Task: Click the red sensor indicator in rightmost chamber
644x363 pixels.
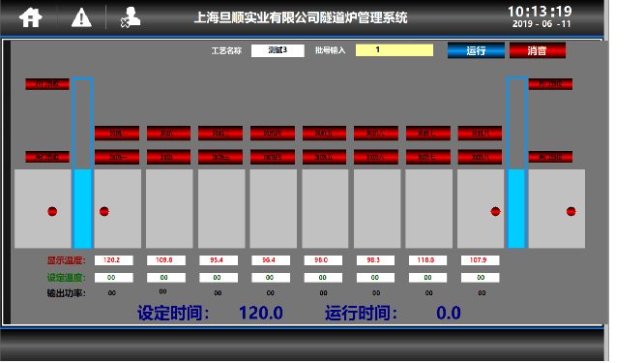Action: [571, 211]
